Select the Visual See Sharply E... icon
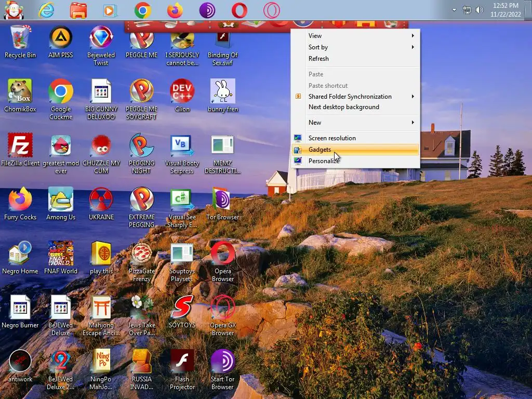 pyautogui.click(x=182, y=208)
